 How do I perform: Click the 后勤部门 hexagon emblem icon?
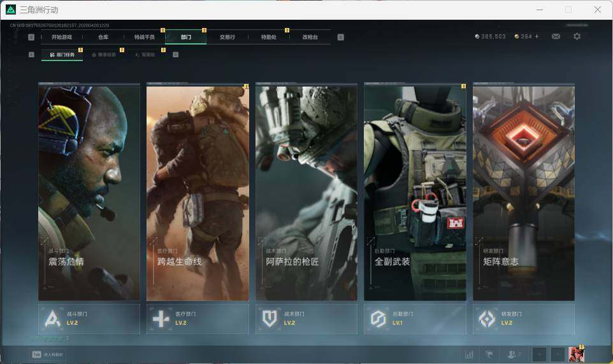pyautogui.click(x=379, y=319)
